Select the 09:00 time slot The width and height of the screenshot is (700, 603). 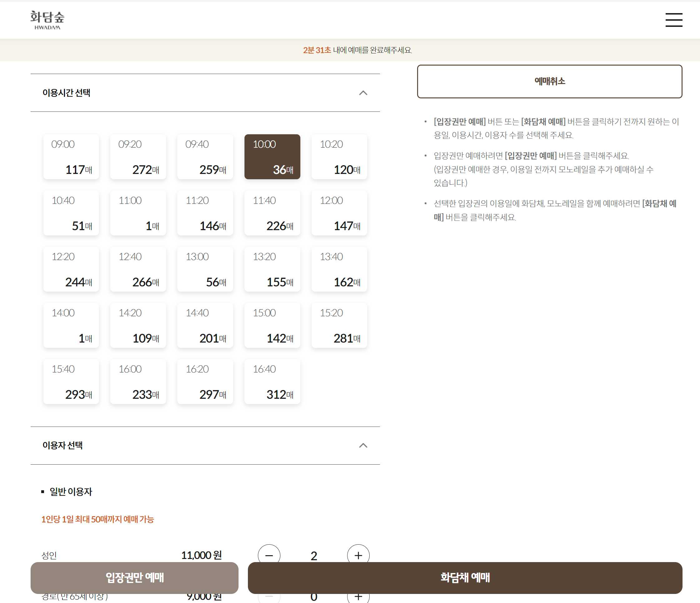(71, 157)
